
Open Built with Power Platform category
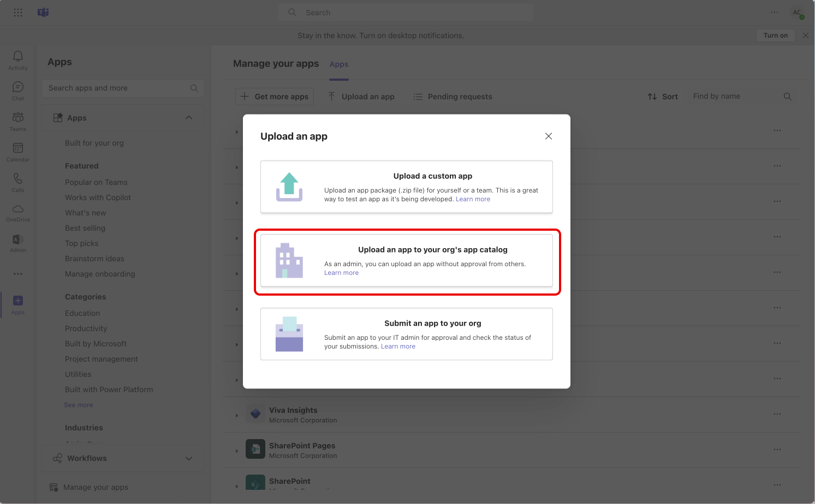109,389
